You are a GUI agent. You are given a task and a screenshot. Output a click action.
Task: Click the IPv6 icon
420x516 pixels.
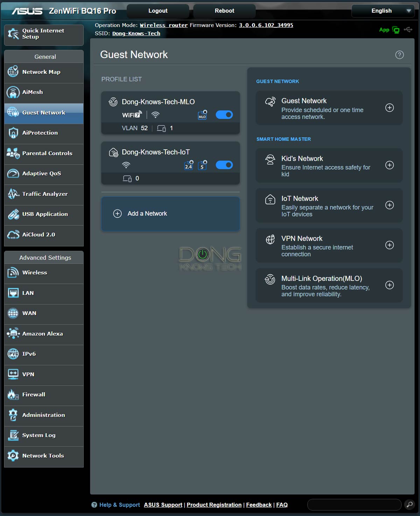13,354
